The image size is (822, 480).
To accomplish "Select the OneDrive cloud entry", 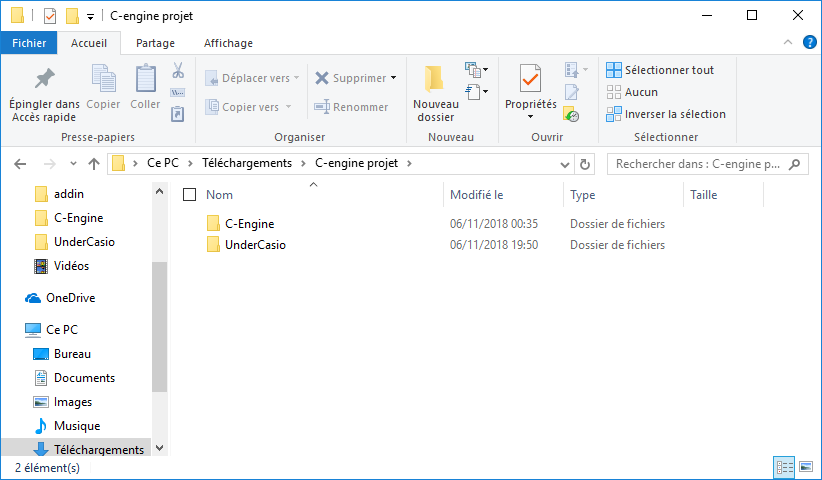I will (61, 298).
